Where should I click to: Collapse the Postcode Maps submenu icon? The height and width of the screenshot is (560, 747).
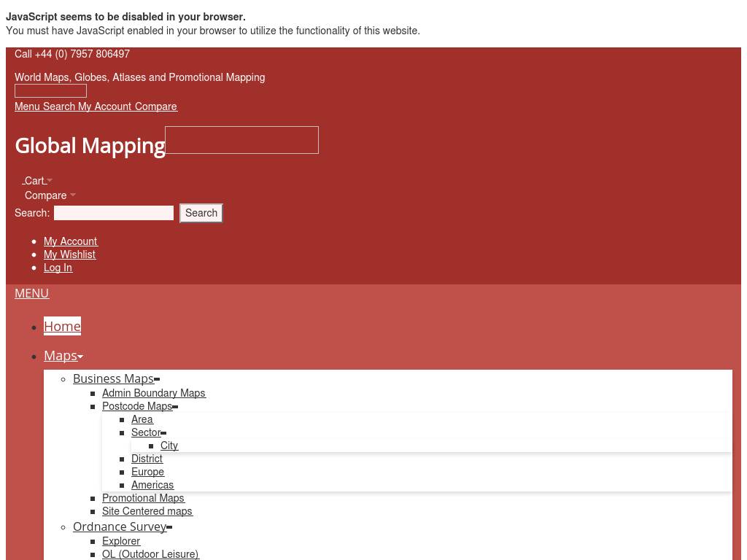(x=175, y=407)
